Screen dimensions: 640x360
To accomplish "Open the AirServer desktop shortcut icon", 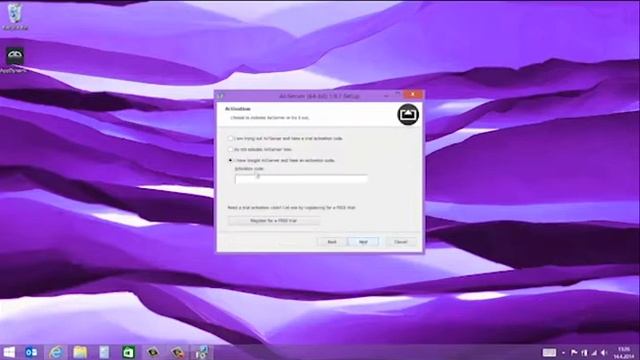I will pos(15,60).
